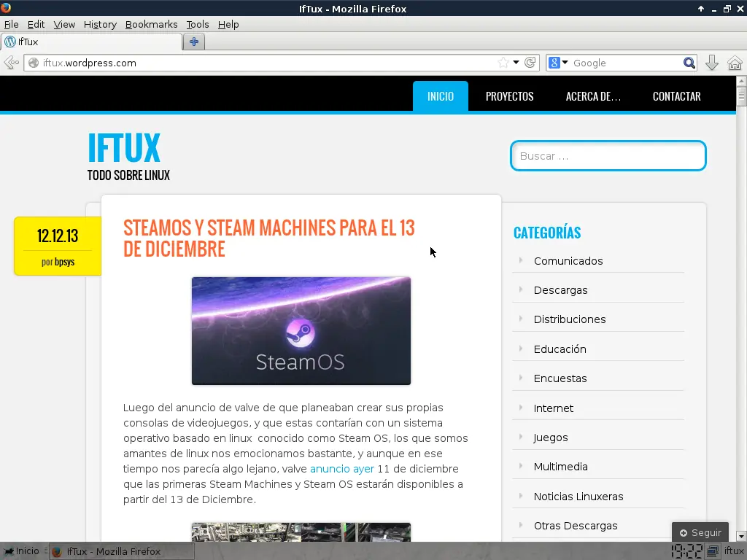Image resolution: width=747 pixels, height=560 pixels.
Task: Open the ACERCA DE... navigation item
Action: pos(593,96)
